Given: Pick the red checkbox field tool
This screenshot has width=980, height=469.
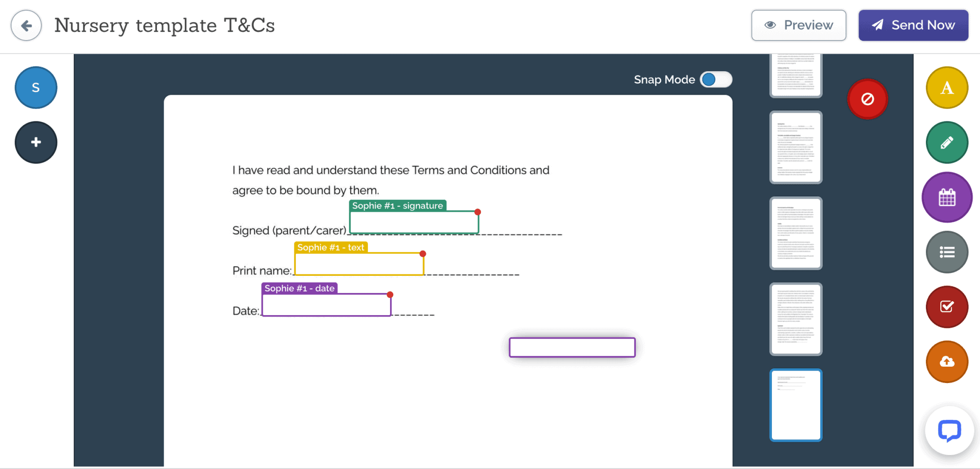Looking at the screenshot, I should [947, 307].
